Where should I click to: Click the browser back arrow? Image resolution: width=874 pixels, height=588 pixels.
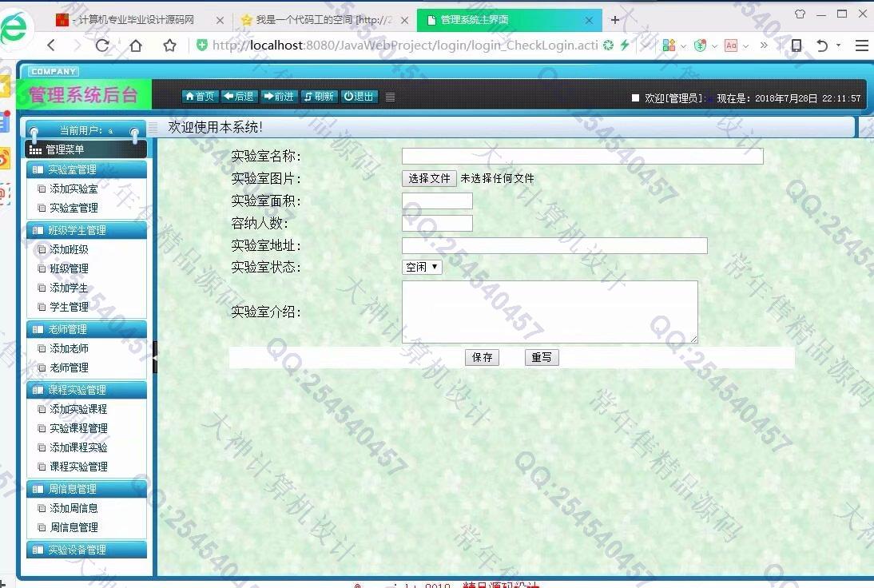[x=51, y=46]
